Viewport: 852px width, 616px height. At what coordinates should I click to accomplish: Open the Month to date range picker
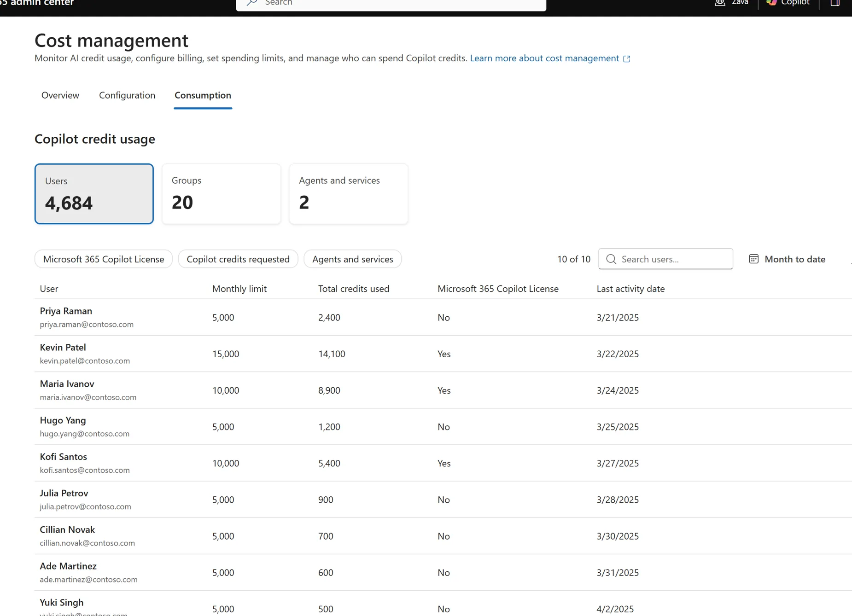(788, 259)
